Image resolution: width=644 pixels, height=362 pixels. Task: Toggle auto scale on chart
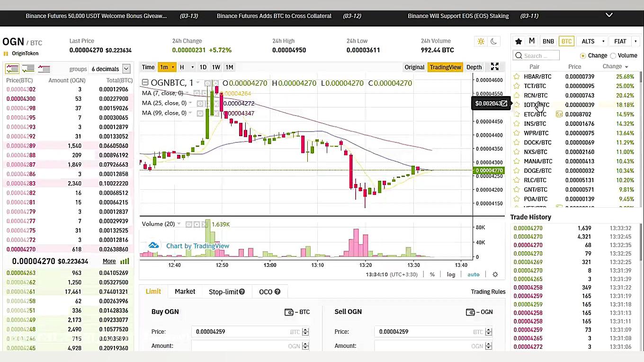[474, 274]
